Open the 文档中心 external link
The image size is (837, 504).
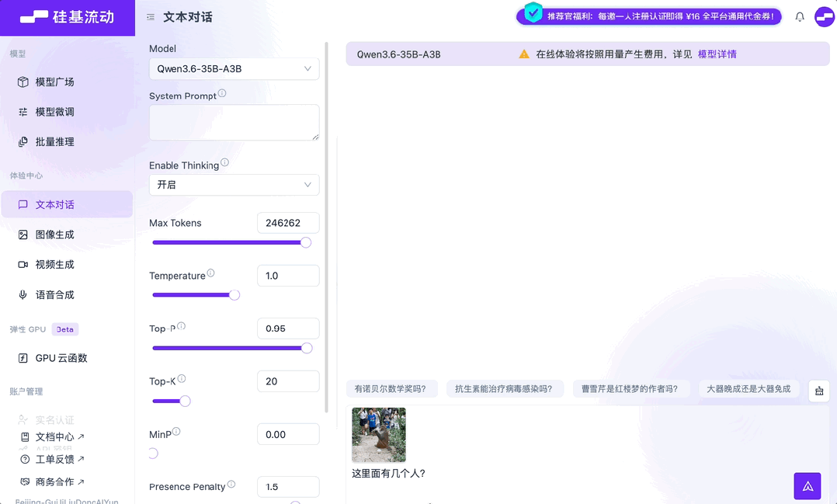point(52,436)
